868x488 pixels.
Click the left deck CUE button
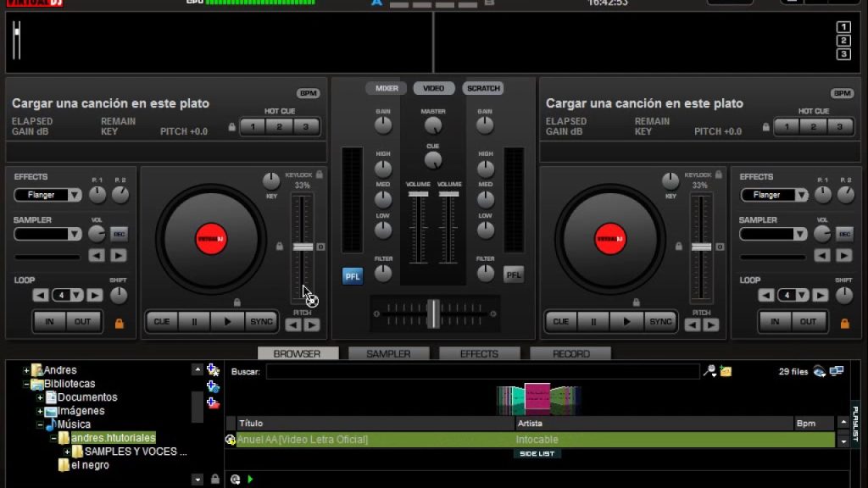[x=162, y=321]
